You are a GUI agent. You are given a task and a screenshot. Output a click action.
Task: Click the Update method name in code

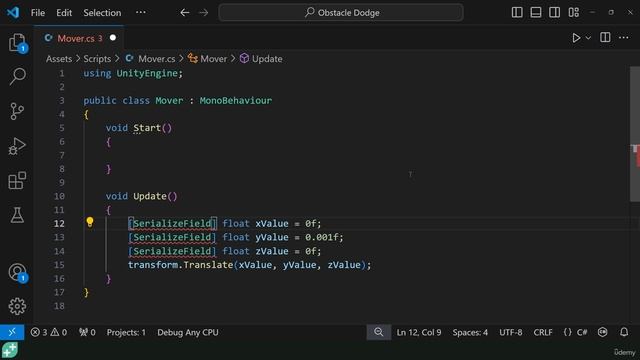click(150, 196)
